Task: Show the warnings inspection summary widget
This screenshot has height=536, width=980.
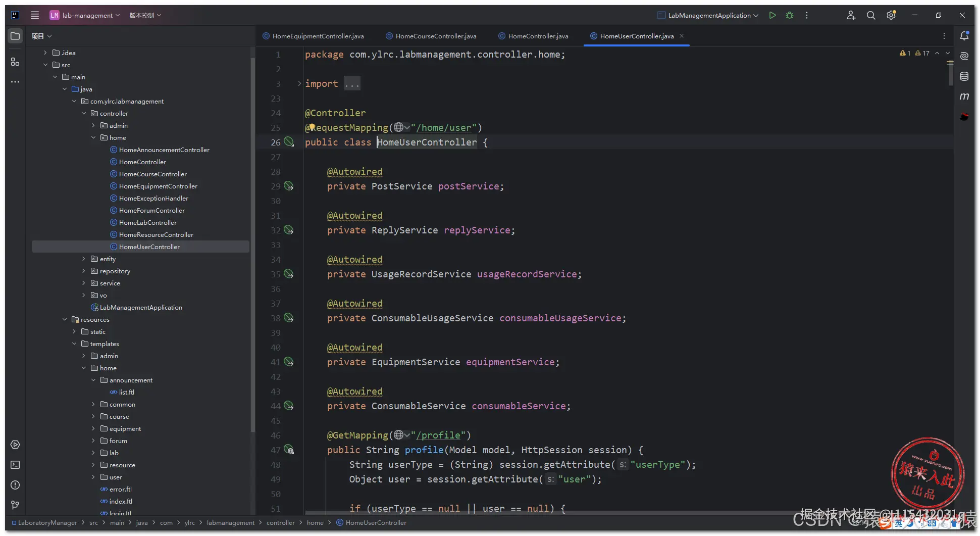Action: pyautogui.click(x=914, y=53)
